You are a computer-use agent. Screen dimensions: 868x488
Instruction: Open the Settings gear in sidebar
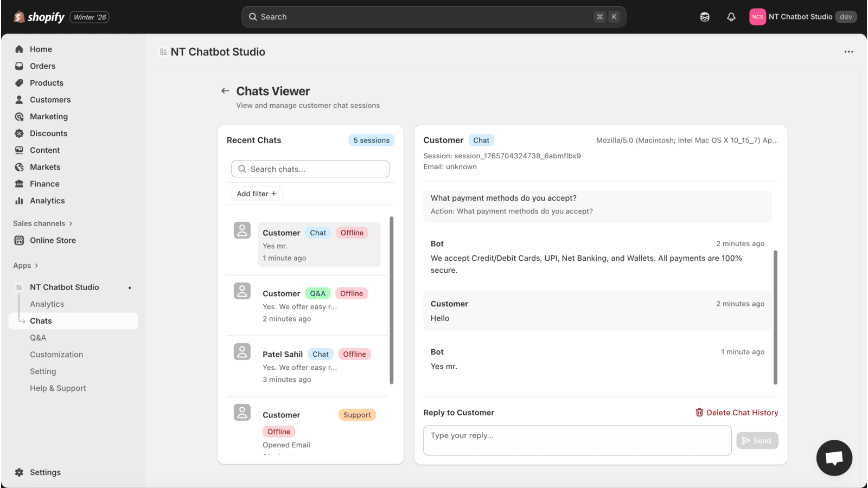20,472
